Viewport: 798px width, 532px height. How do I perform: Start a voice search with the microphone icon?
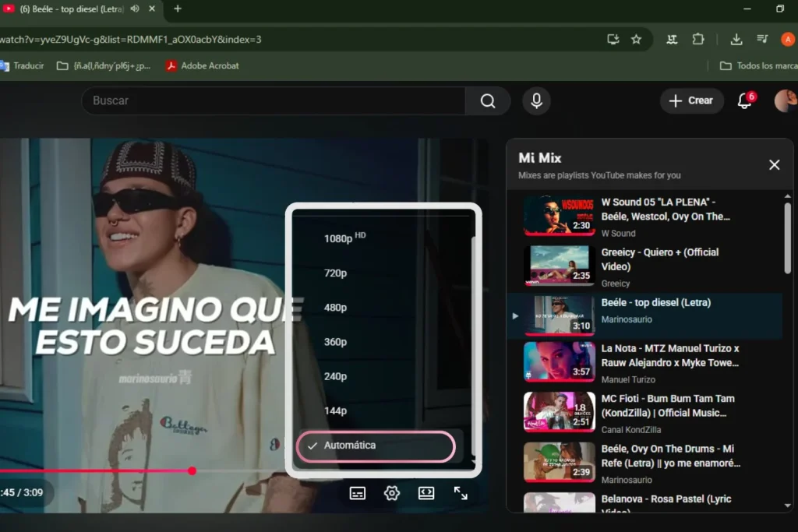(536, 100)
